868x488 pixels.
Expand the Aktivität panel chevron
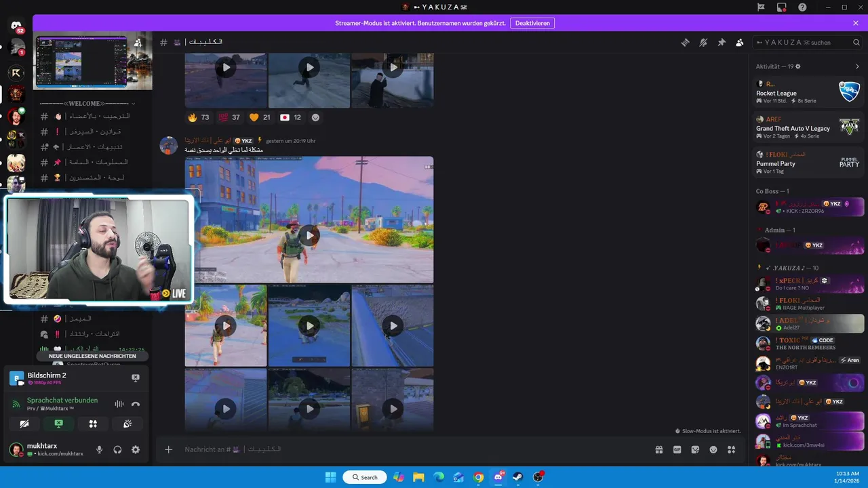(x=857, y=66)
